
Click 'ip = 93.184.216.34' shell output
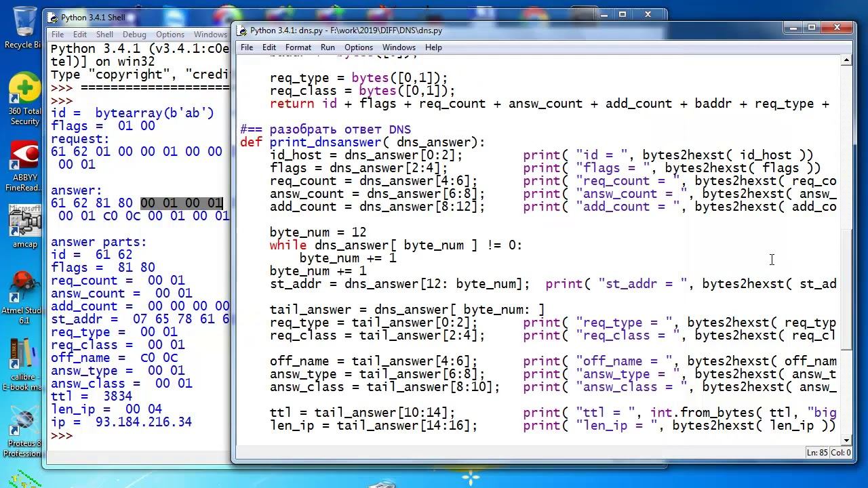coord(121,422)
